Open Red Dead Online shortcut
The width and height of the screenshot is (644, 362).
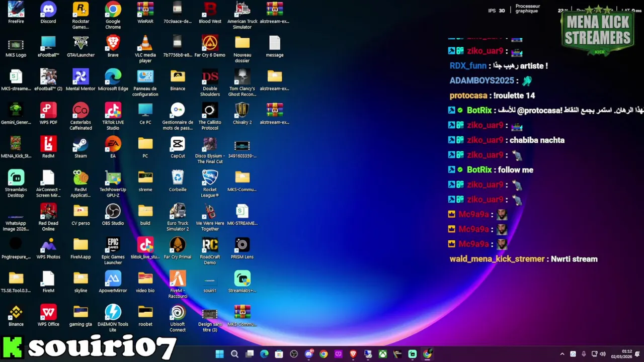(x=48, y=217)
